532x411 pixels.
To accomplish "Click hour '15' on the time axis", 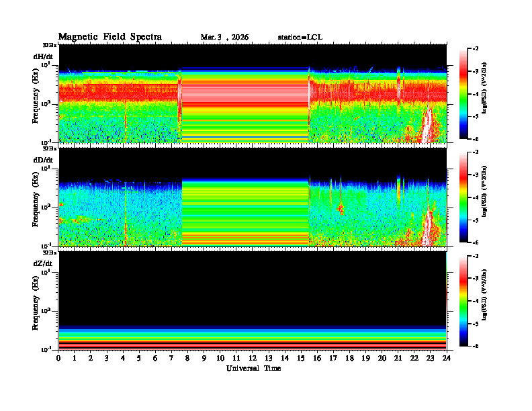I will tap(301, 359).
